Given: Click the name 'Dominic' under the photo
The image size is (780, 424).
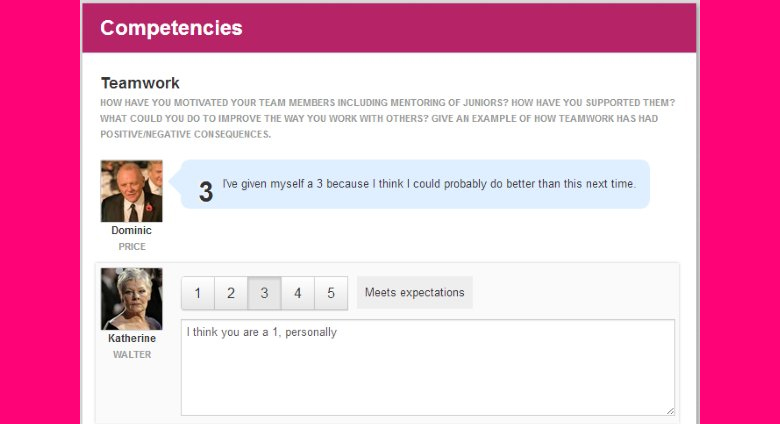Looking at the screenshot, I should coord(131,231).
